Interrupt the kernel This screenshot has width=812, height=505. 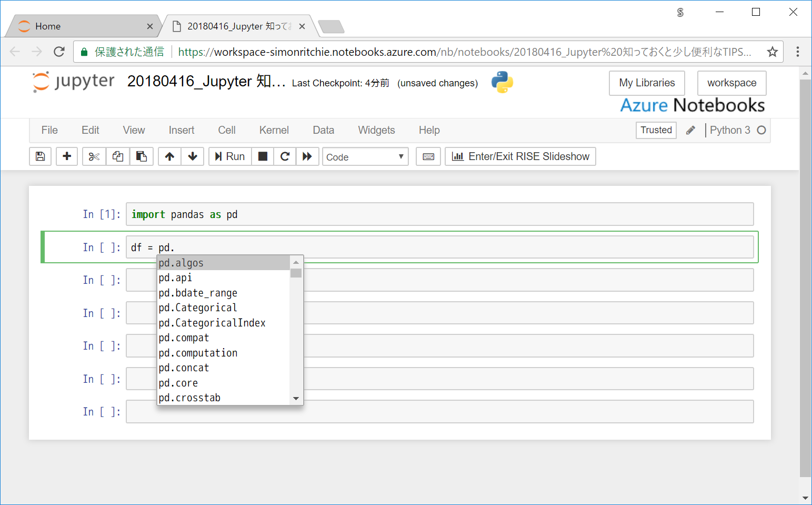click(x=263, y=156)
